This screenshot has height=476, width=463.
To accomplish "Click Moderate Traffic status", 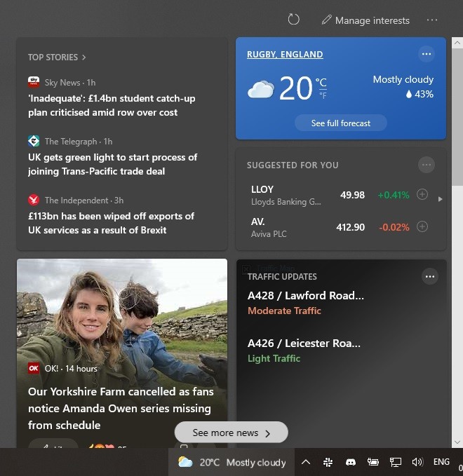I will coord(284,311).
